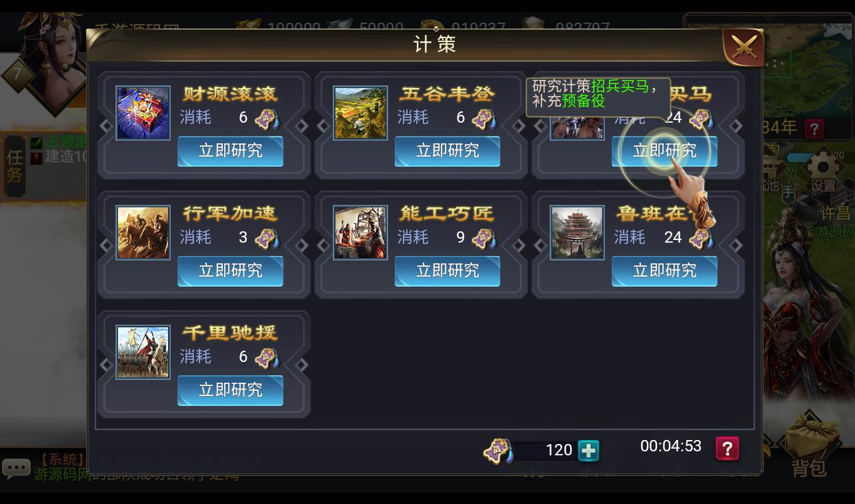Click the 五谷丰登 harvest field icon
Image resolution: width=855 pixels, height=504 pixels.
(360, 113)
